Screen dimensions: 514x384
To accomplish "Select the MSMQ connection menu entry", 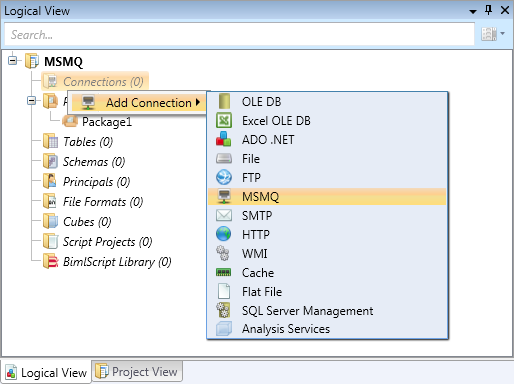I will (x=327, y=196).
